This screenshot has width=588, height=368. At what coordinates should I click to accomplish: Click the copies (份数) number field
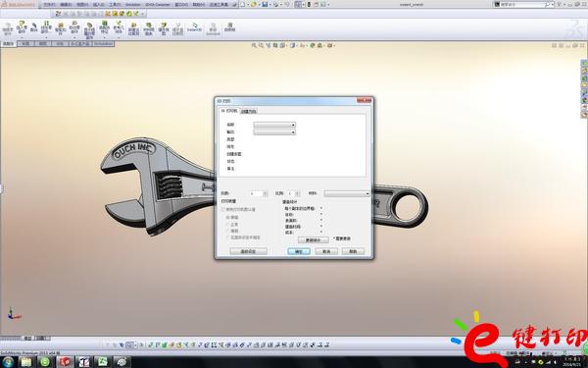pos(257,193)
